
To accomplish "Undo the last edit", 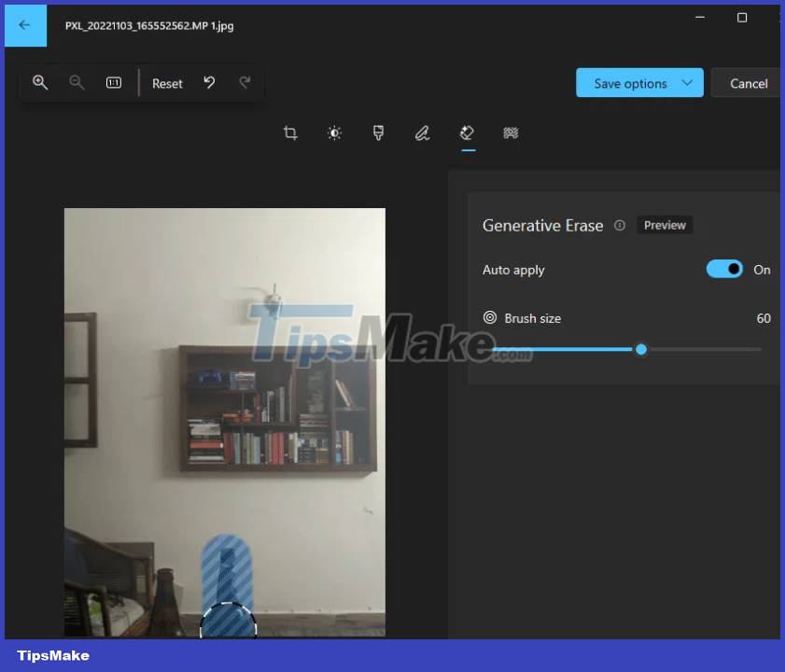I will [209, 82].
